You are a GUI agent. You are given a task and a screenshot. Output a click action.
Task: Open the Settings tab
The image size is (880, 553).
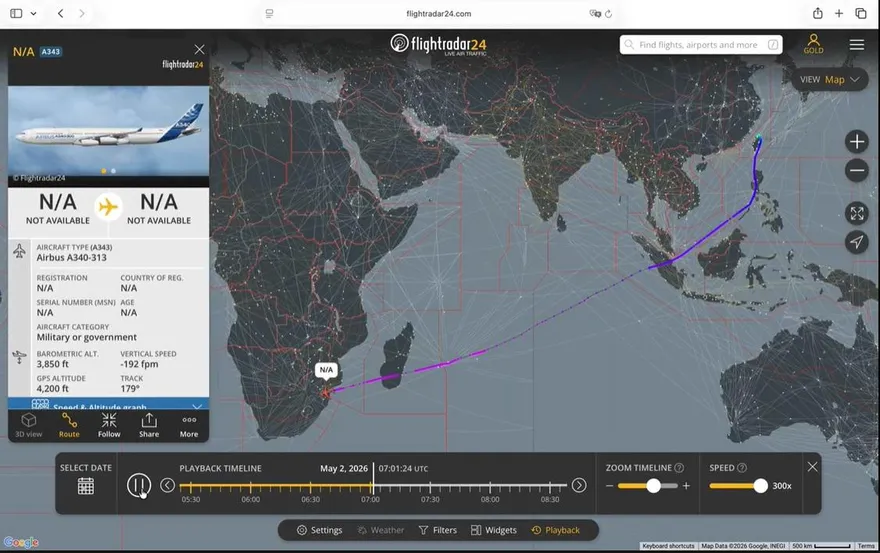pos(319,530)
